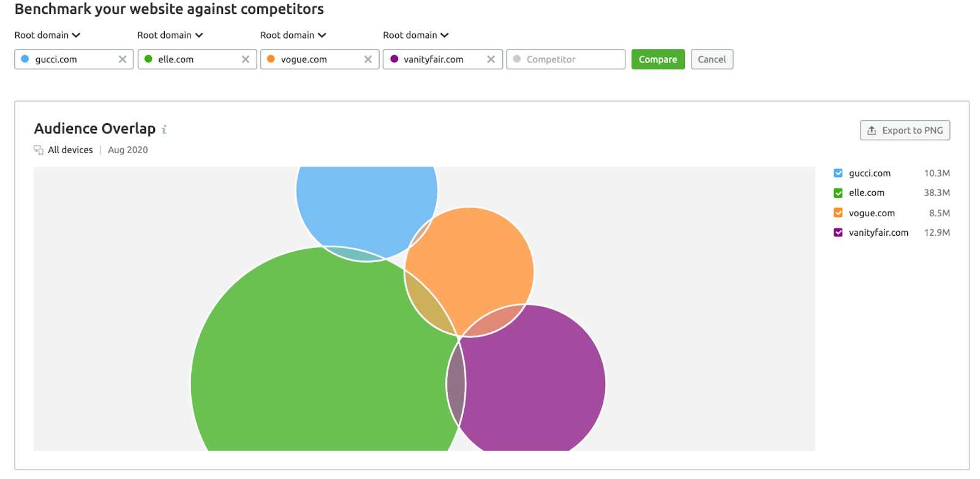Uncheck the elle.com legend checkbox
The height and width of the screenshot is (479, 980).
(x=839, y=193)
